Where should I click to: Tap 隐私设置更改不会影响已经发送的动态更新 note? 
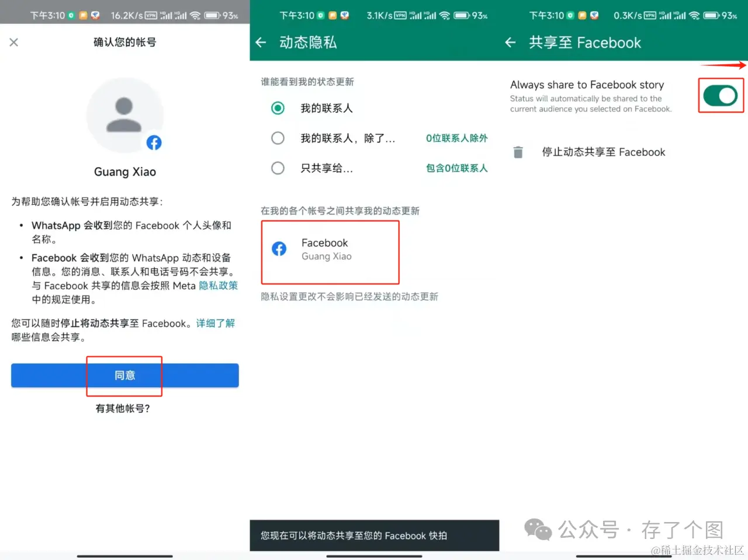[x=349, y=297]
